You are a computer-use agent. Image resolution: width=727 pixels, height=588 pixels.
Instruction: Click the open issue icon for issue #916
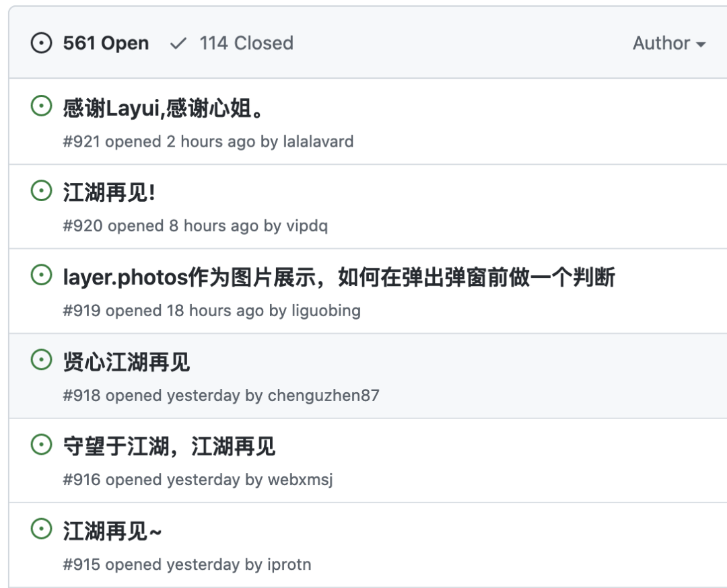[42, 444]
